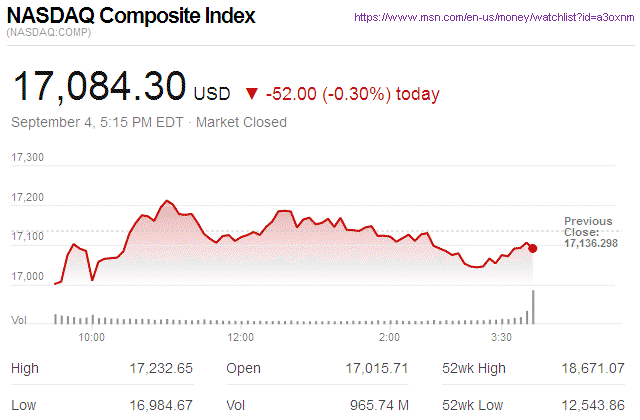The image size is (640, 420).
Task: Click the Market Closed status text
Action: point(241,122)
